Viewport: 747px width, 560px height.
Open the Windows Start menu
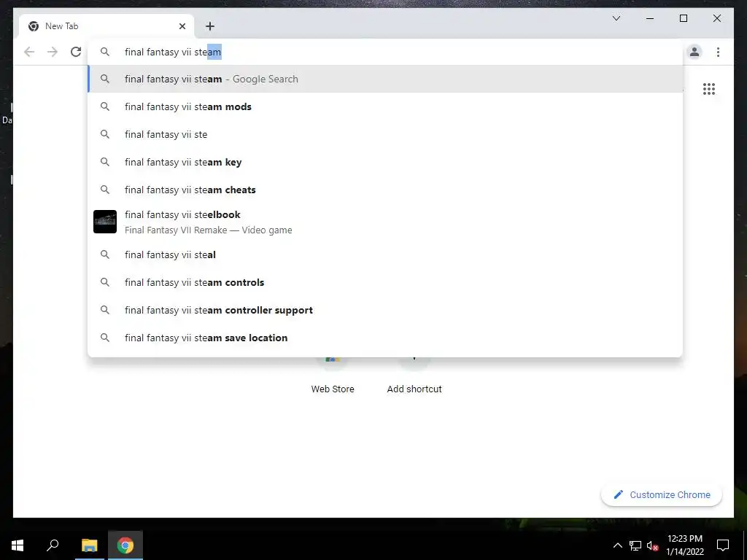click(x=18, y=545)
